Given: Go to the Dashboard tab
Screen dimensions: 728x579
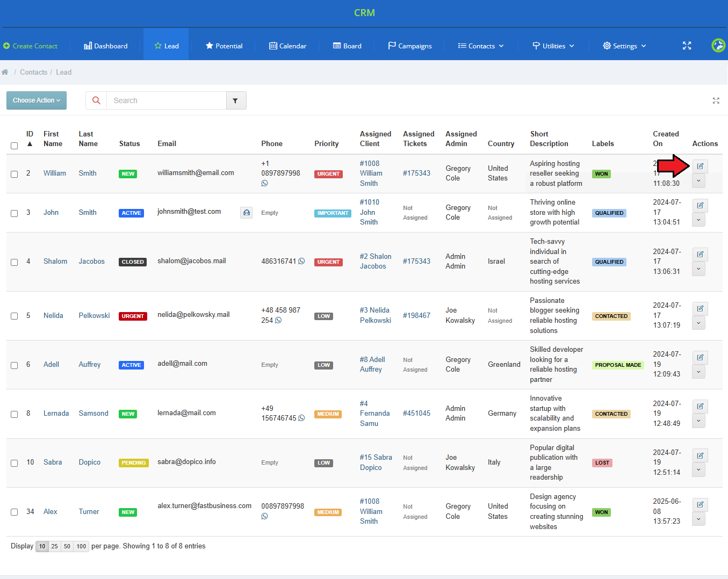Looking at the screenshot, I should point(106,46).
